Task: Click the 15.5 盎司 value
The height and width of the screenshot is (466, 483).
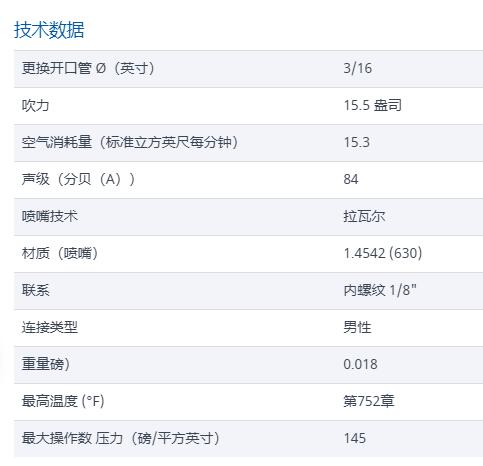Action: 373,105
